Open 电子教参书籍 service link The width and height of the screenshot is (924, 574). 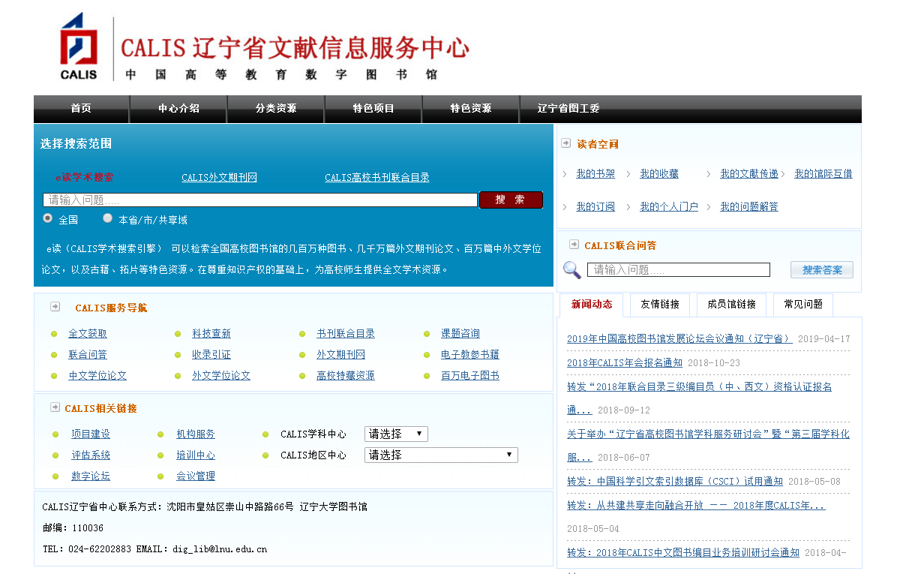click(x=470, y=355)
